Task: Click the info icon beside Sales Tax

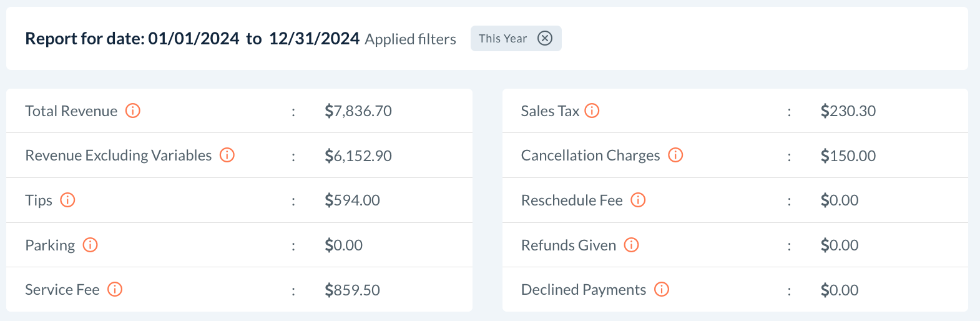Action: [592, 111]
